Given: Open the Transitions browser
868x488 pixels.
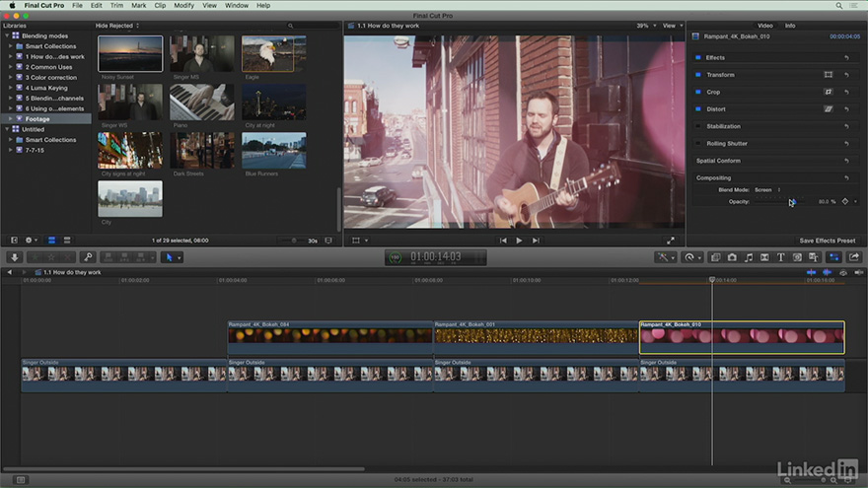Looking at the screenshot, I should (x=764, y=257).
